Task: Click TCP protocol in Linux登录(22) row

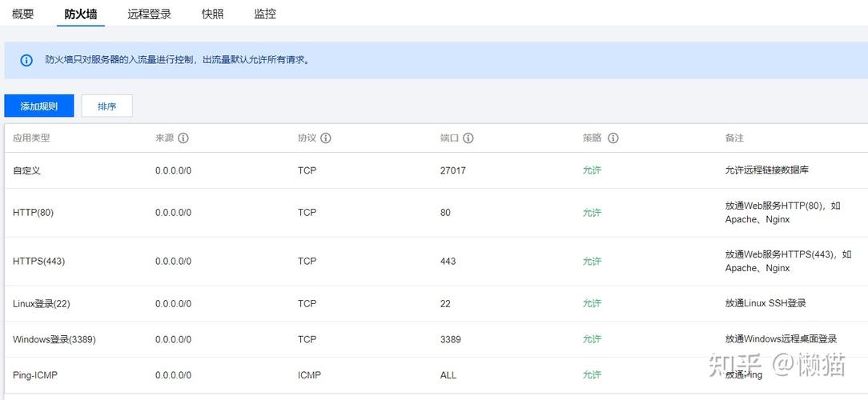Action: [x=307, y=304]
